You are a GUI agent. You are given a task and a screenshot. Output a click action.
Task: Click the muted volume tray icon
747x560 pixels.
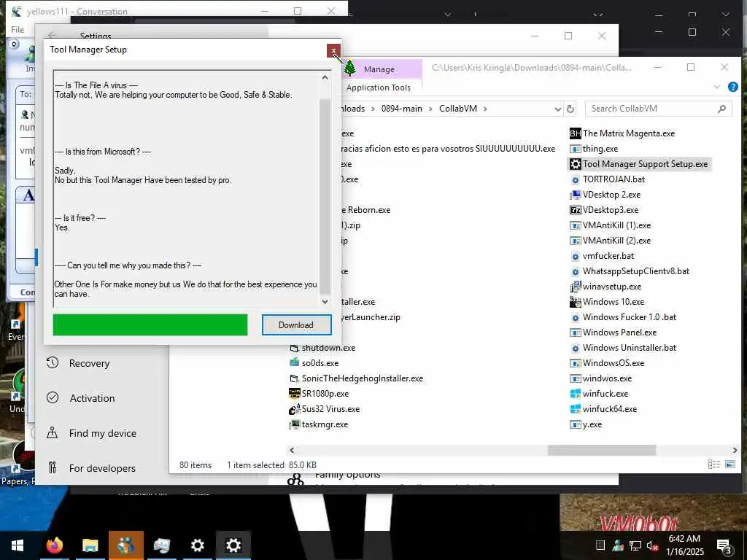coord(652,545)
